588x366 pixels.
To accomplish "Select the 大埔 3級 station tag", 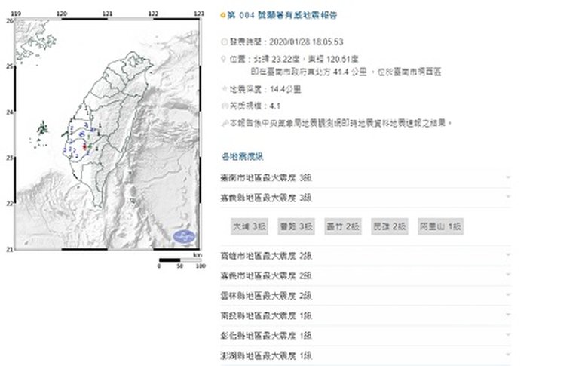I will tap(250, 226).
